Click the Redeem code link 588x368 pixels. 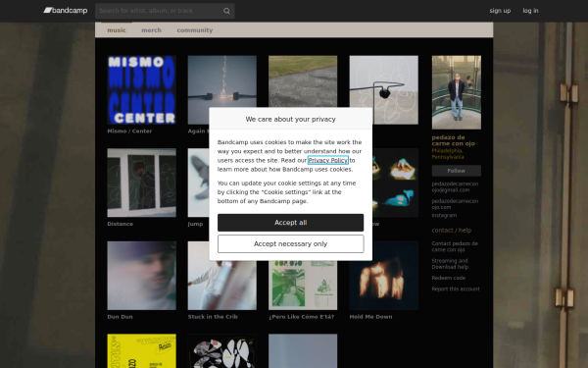coord(448,278)
